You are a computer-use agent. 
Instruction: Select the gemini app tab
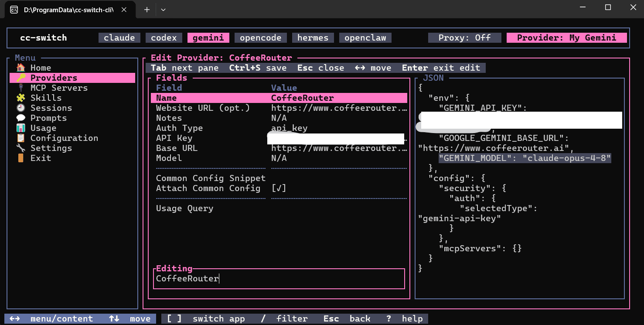point(208,38)
